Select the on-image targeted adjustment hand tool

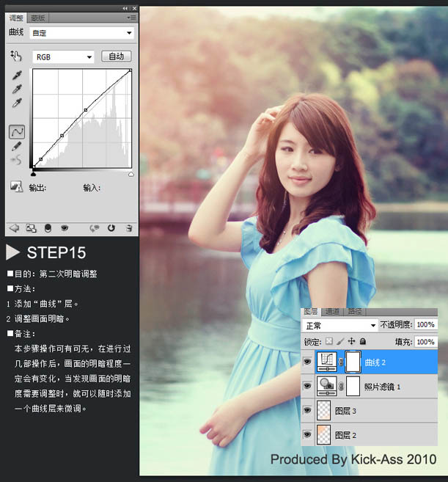[x=16, y=56]
